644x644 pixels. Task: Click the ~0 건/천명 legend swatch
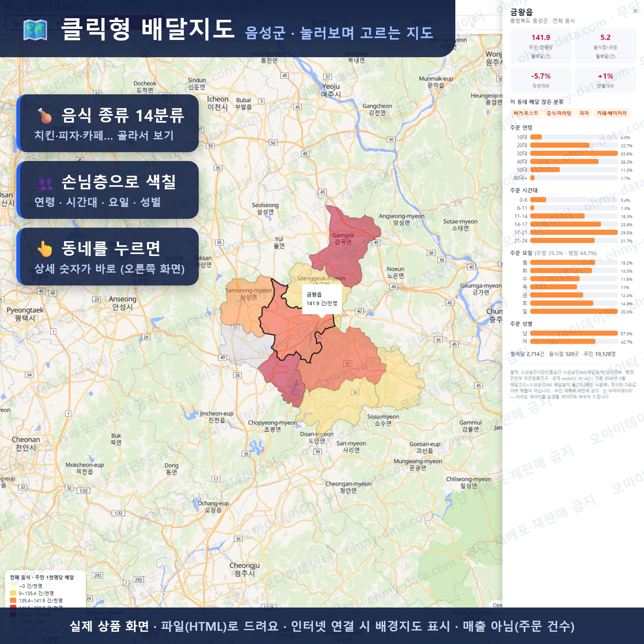tap(13, 586)
